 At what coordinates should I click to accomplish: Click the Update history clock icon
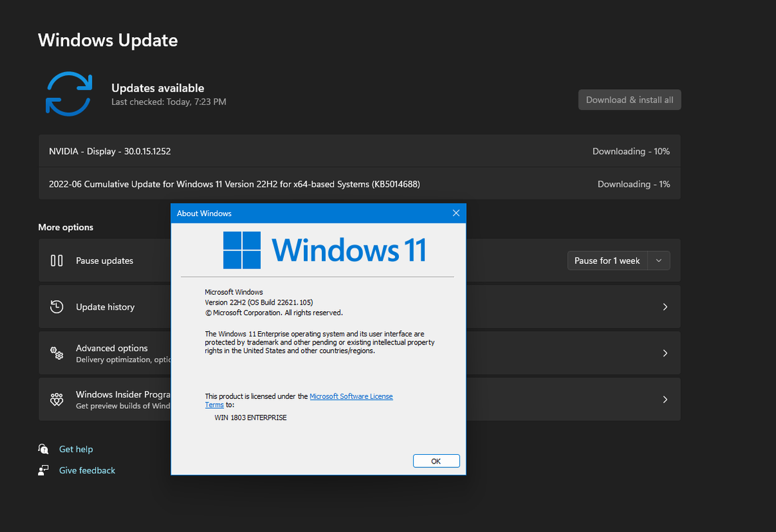pyautogui.click(x=57, y=307)
